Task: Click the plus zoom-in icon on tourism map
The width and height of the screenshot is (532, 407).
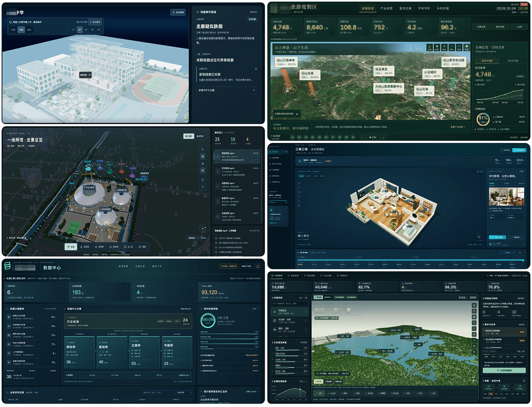Action: [x=444, y=47]
